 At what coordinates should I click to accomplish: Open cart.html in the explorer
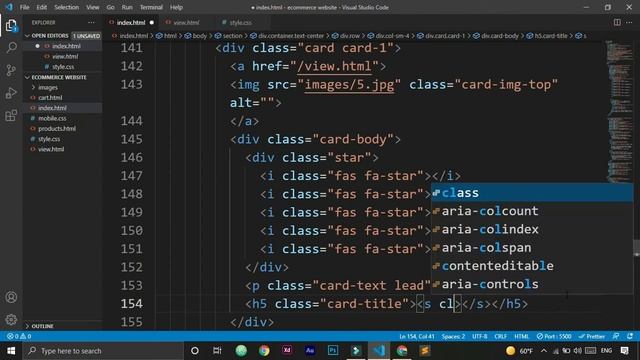coord(50,98)
